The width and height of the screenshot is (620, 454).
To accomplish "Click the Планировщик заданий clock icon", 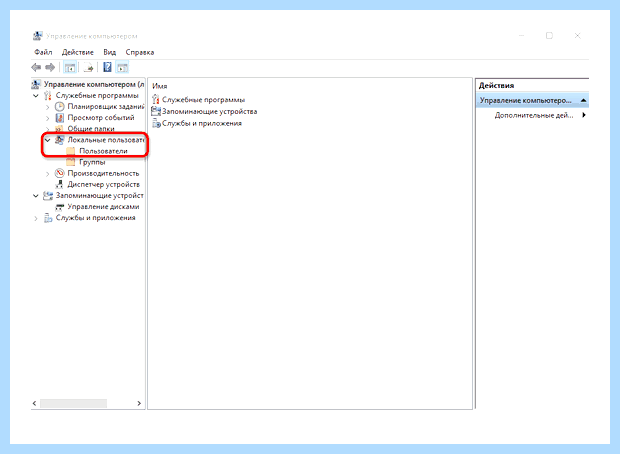I will (59, 106).
